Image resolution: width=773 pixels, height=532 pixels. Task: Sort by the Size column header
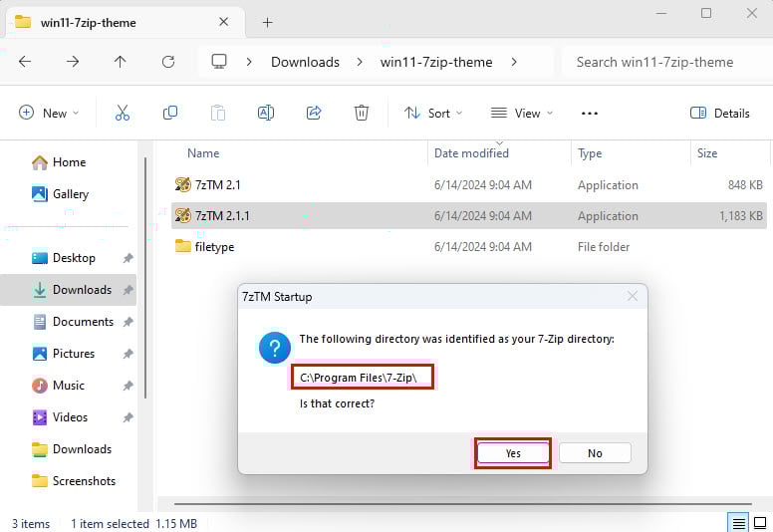click(x=707, y=153)
